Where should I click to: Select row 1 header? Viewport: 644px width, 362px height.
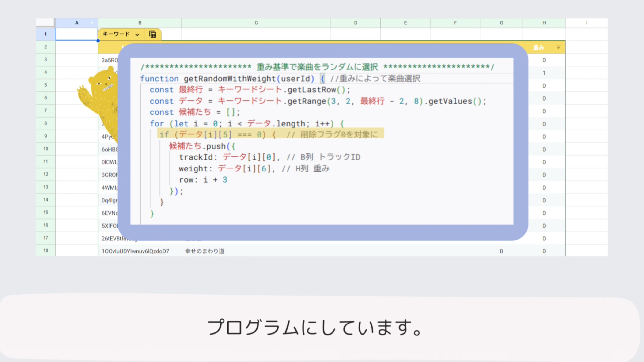(x=46, y=34)
